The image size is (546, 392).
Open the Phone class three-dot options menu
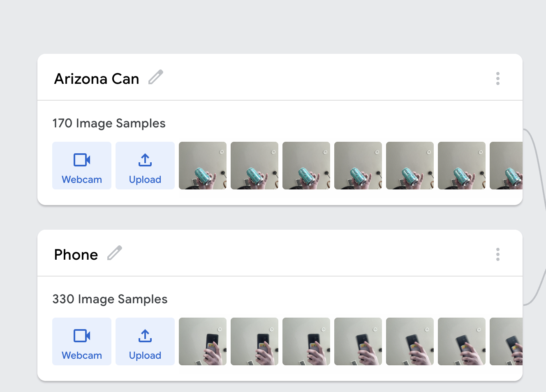498,254
